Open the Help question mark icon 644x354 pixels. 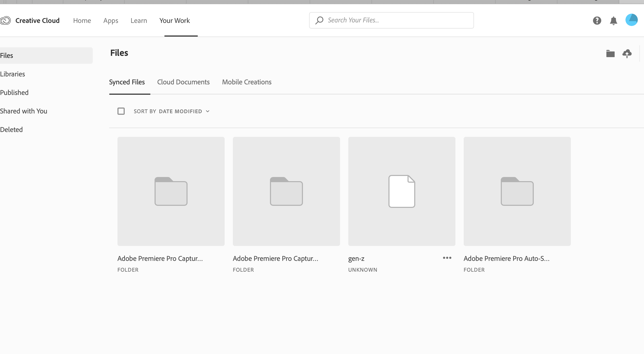[x=597, y=21]
